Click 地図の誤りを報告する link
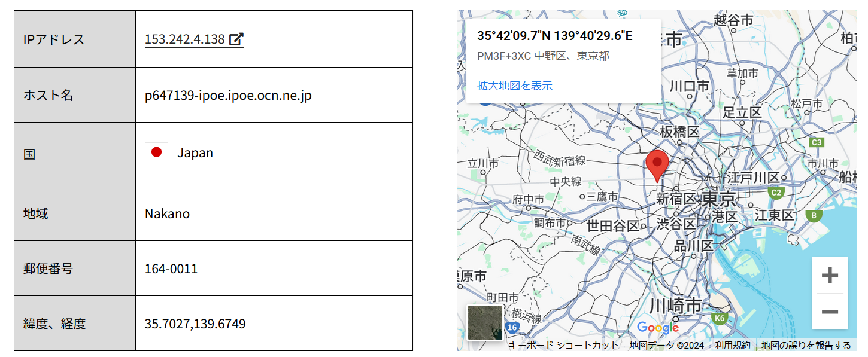The height and width of the screenshot is (357, 868). 806,346
